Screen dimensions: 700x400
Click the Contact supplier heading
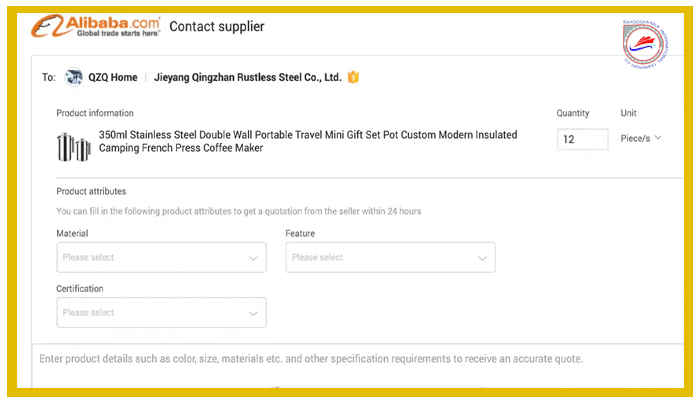[x=217, y=27]
